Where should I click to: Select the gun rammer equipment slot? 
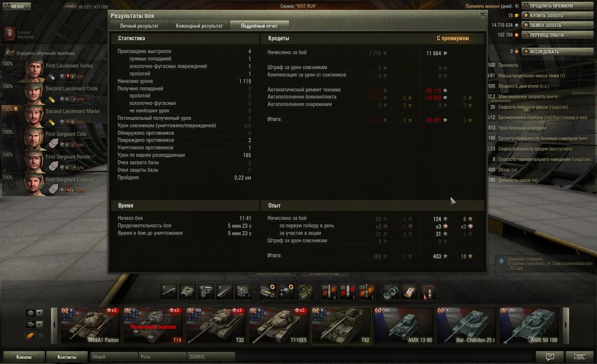pyautogui.click(x=268, y=291)
